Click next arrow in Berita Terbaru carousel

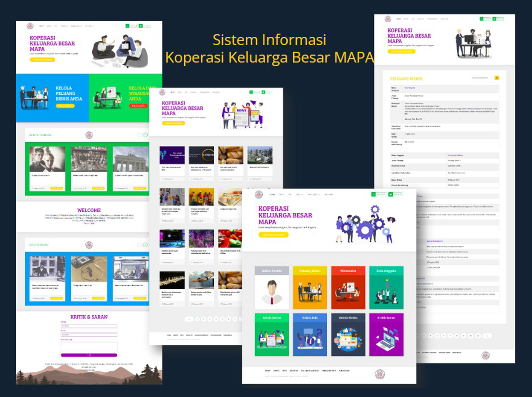tap(145, 135)
